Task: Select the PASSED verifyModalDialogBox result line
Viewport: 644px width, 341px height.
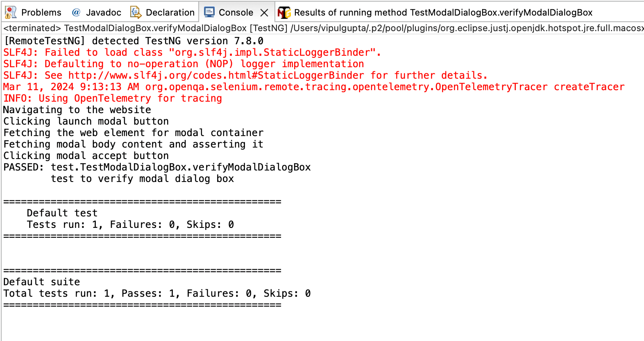Action: 157,167
